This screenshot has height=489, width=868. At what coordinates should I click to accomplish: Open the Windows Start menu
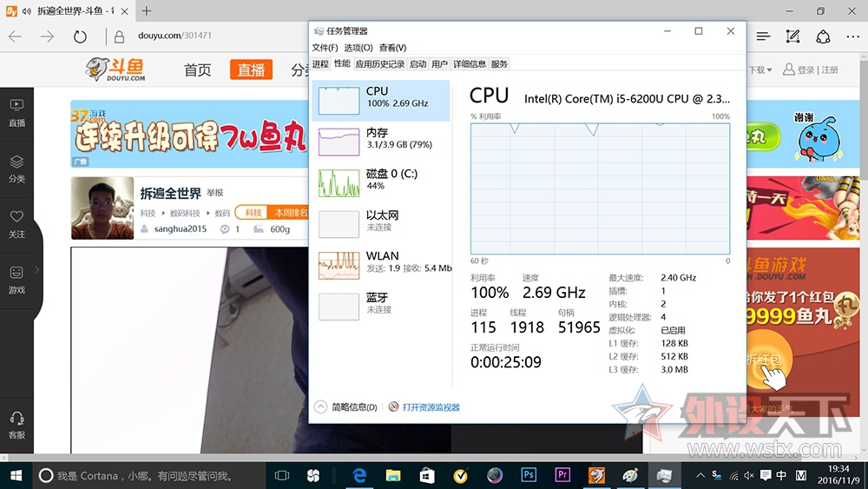[16, 475]
